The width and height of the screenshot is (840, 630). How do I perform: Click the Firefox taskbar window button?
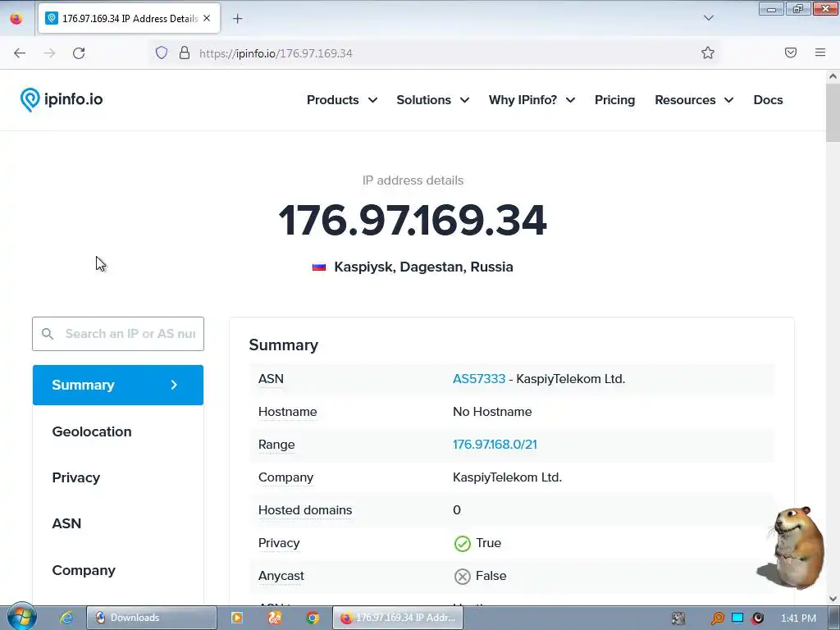pos(398,618)
